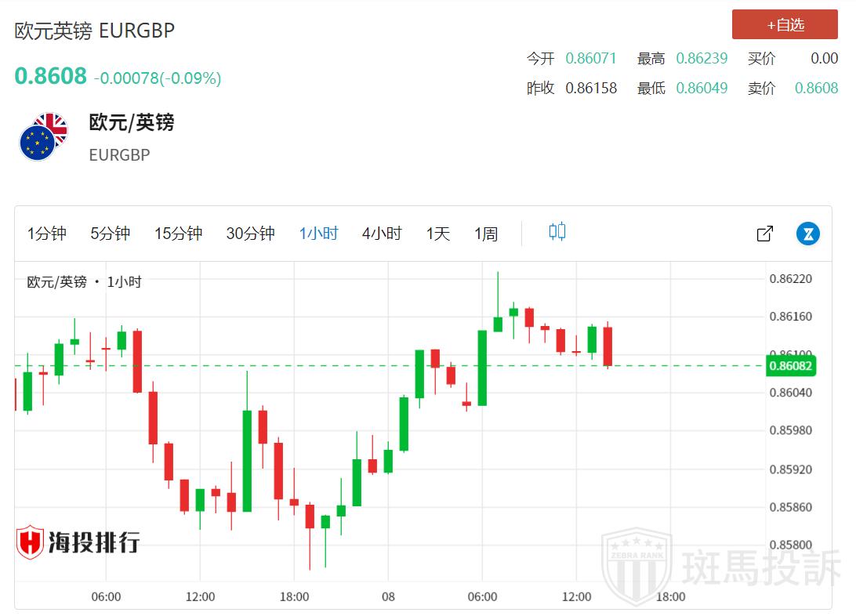Screen dimensions: 856x616
Task: Open chart in new window icon
Action: tap(765, 234)
